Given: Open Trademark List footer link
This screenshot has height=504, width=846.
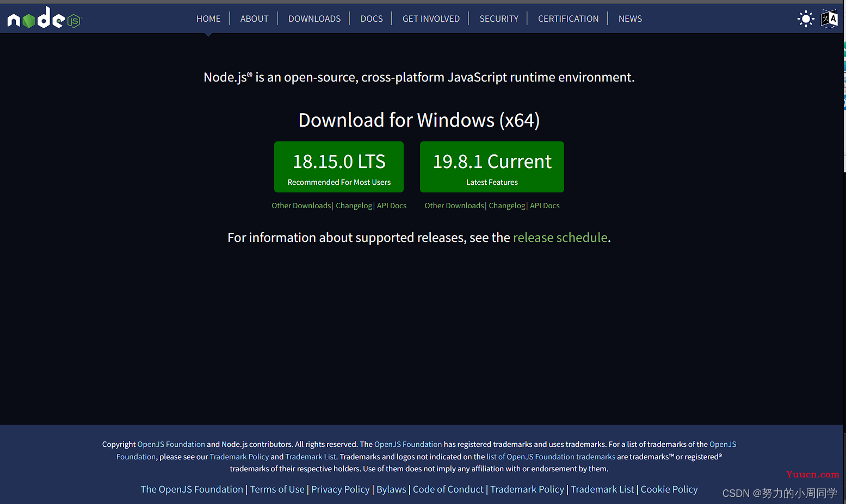Looking at the screenshot, I should [x=602, y=489].
